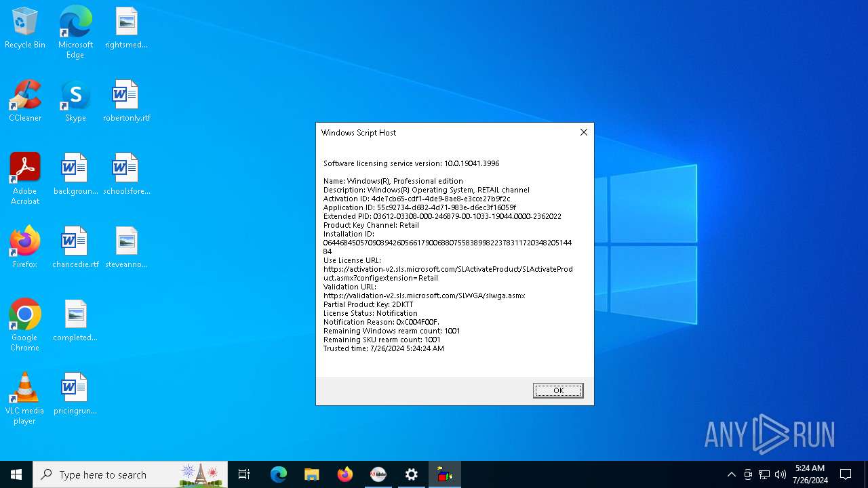The height and width of the screenshot is (488, 868).
Task: Select the Microsoft Edge desktop shortcut
Action: (x=75, y=32)
